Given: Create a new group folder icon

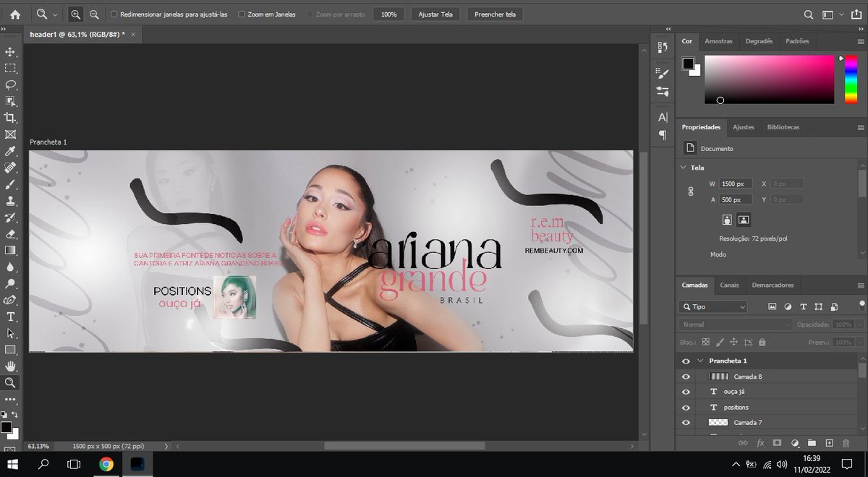Looking at the screenshot, I should tap(812, 442).
